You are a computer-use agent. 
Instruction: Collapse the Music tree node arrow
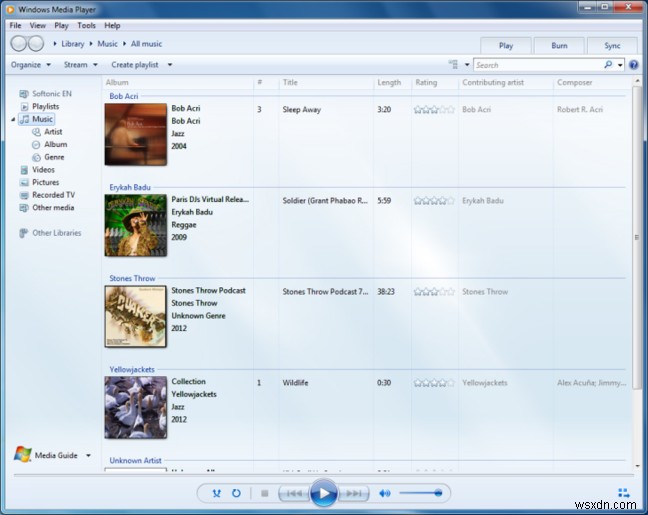click(x=13, y=119)
